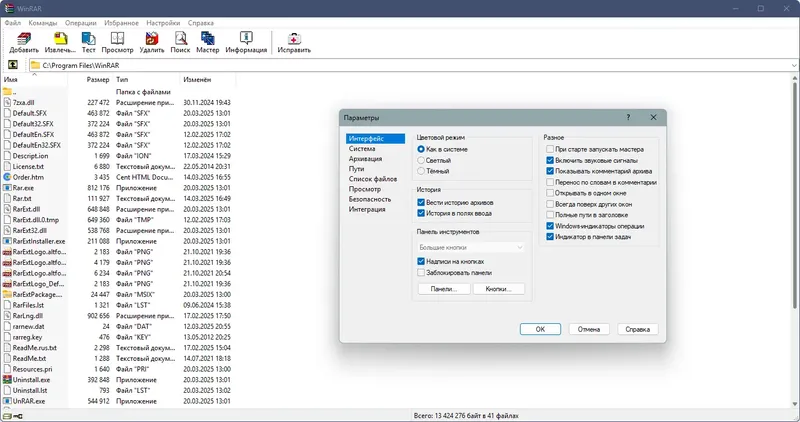The image size is (800, 422).
Task: Go up one folder with the arrow icon
Action: [x=13, y=65]
